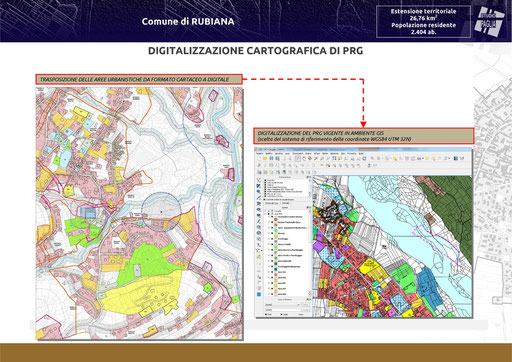
Task: Click the salmon red color swatch in legend
Action: coord(276,275)
